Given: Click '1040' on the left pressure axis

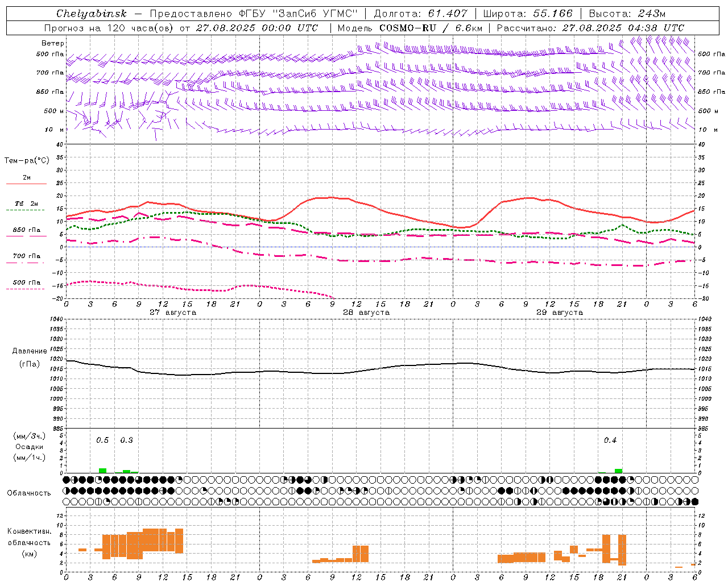Looking at the screenshot, I should click(x=56, y=319).
